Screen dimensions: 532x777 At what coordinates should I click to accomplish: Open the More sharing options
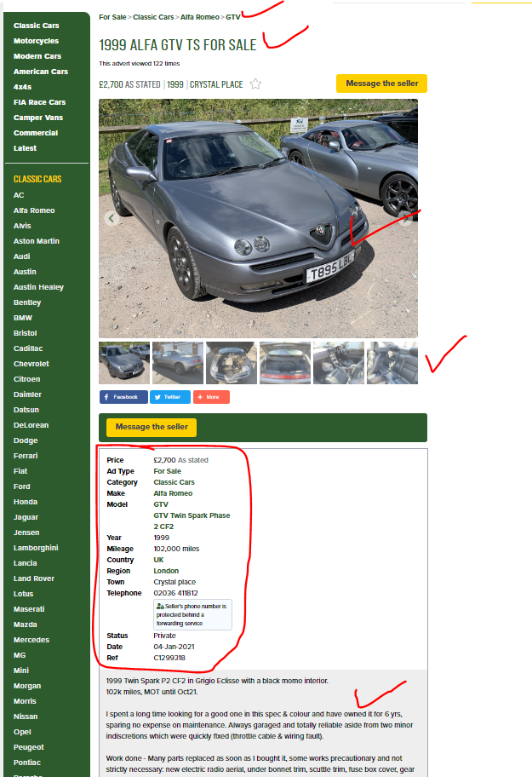(x=211, y=397)
